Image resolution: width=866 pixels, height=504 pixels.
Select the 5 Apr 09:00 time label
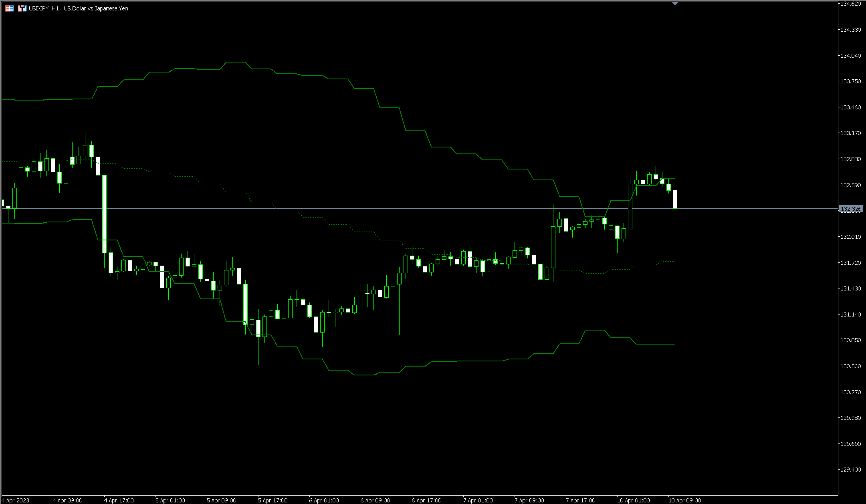(221, 500)
